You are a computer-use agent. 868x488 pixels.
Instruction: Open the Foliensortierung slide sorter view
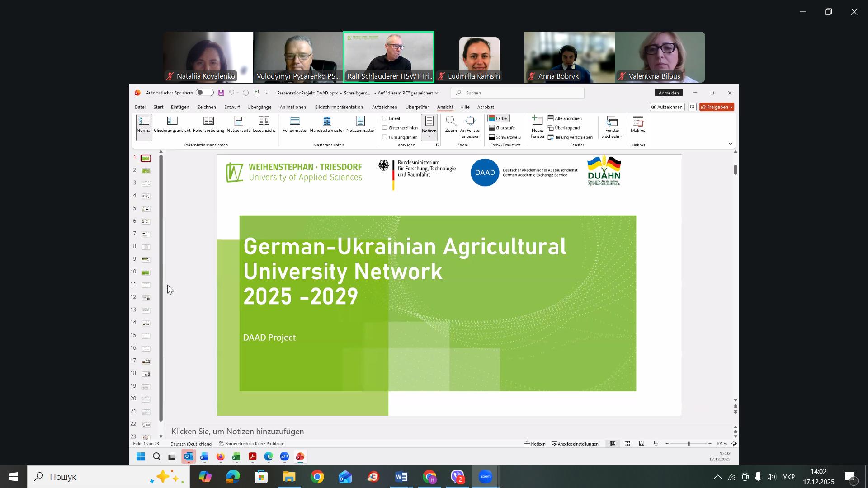(x=208, y=124)
